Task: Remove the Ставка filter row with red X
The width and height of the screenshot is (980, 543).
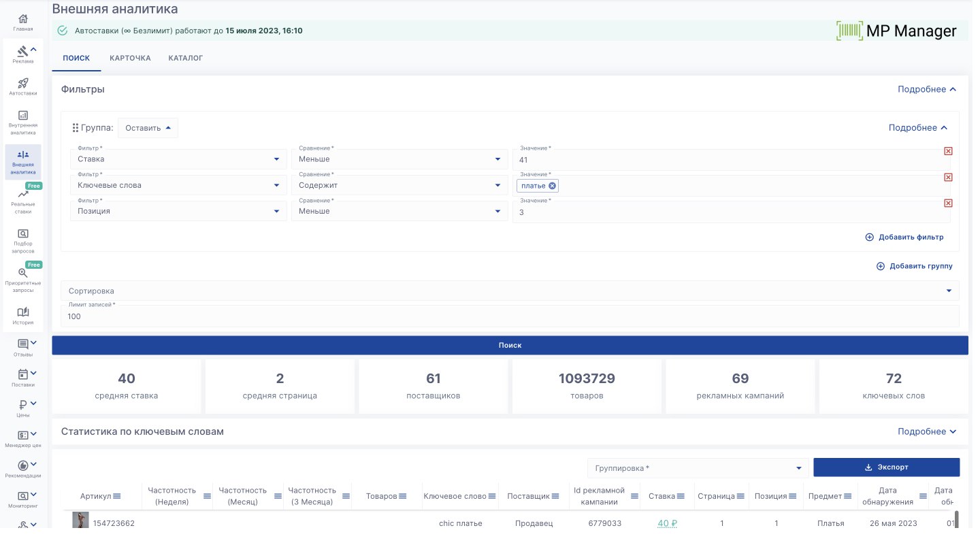Action: pyautogui.click(x=948, y=151)
